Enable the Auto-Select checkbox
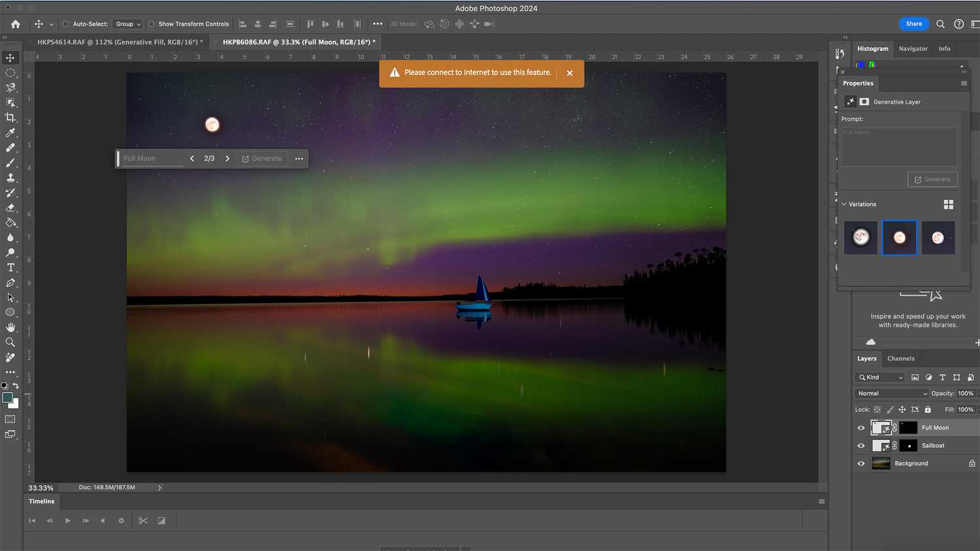The height and width of the screenshot is (551, 980). (x=65, y=24)
